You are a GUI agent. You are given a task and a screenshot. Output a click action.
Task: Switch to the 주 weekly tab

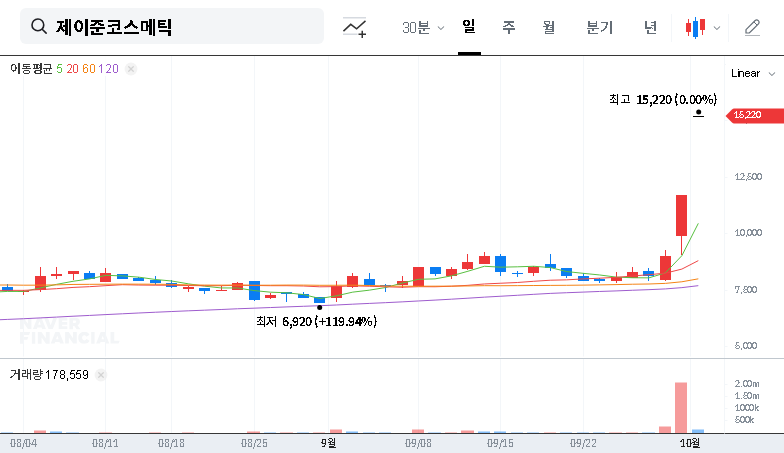[x=508, y=27]
